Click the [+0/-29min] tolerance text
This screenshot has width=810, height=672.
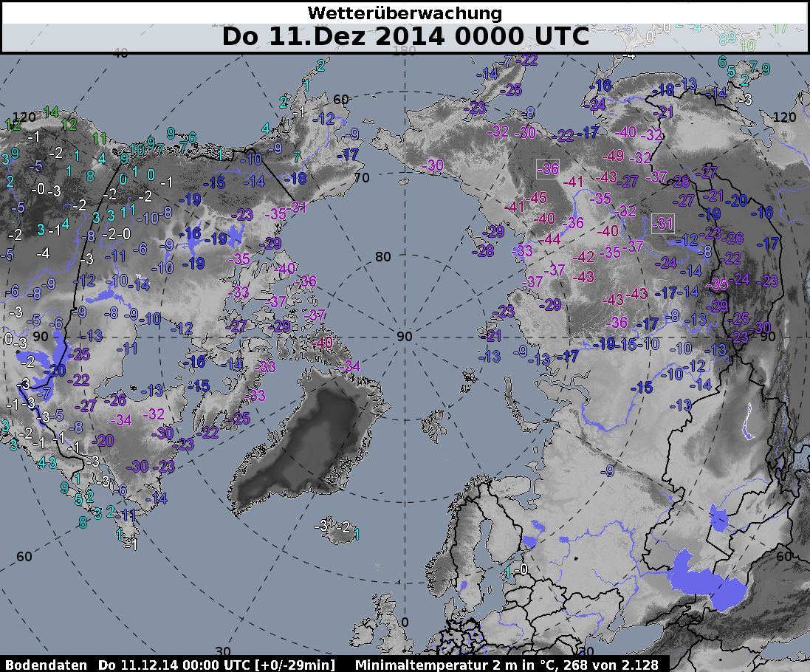click(295, 665)
